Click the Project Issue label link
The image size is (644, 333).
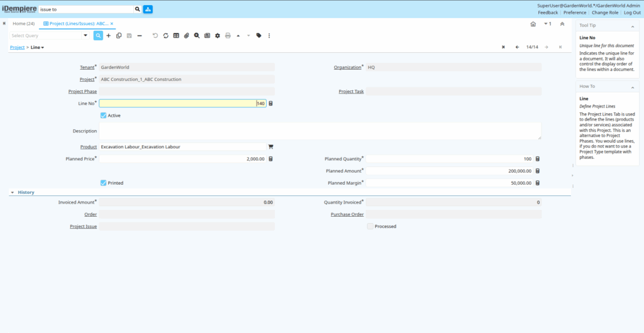pyautogui.click(x=84, y=226)
